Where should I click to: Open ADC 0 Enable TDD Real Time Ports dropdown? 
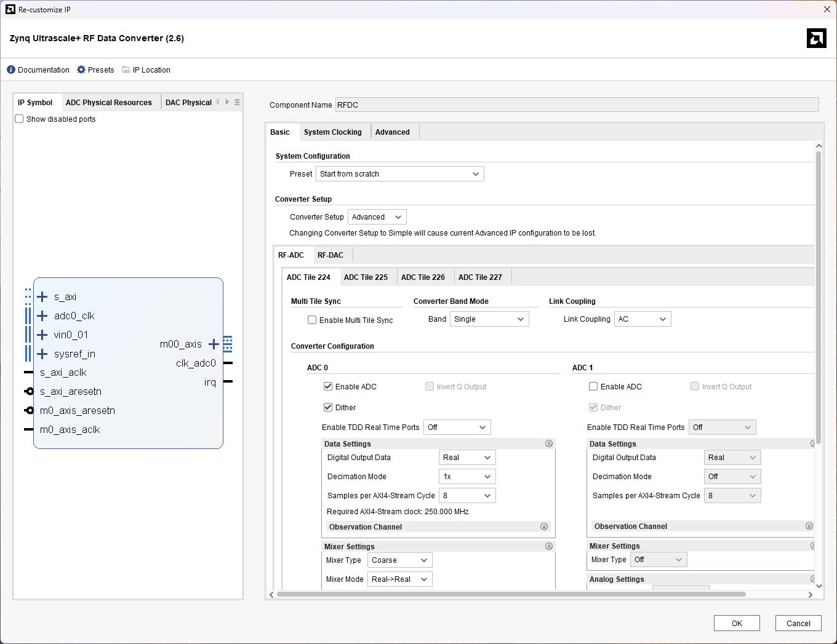click(x=457, y=427)
